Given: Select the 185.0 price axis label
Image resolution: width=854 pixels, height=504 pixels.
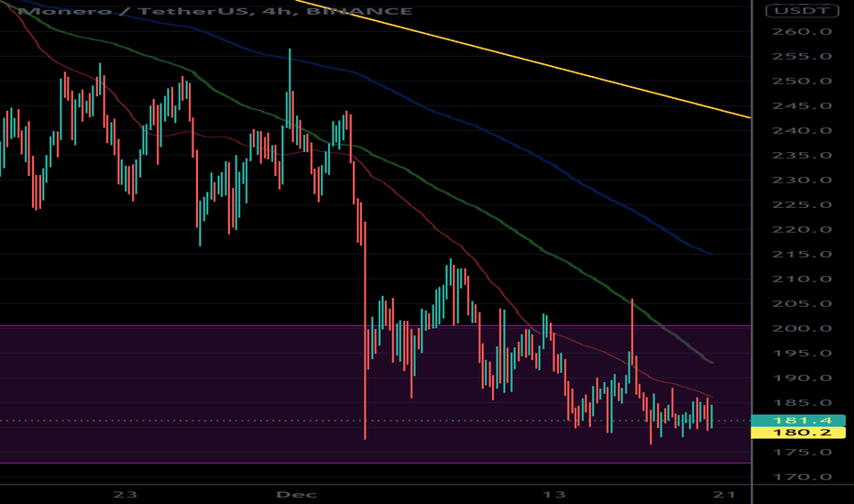Looking at the screenshot, I should tap(802, 403).
